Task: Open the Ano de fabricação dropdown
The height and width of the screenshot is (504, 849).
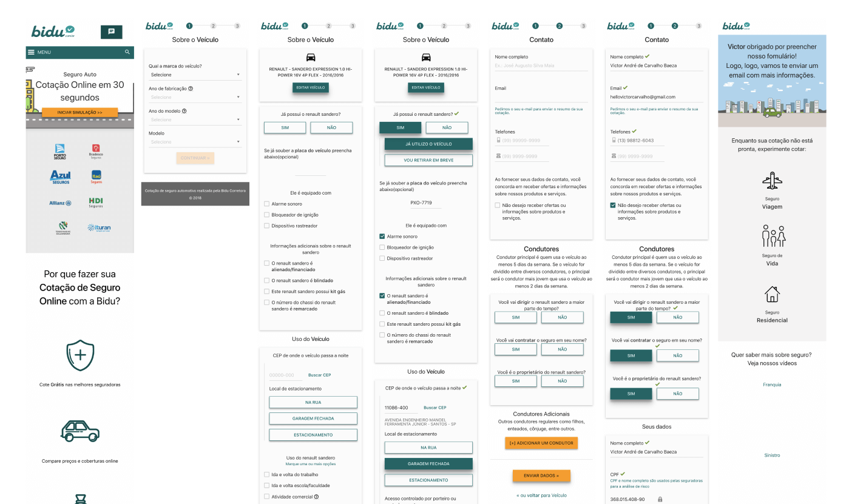Action: pos(195,97)
